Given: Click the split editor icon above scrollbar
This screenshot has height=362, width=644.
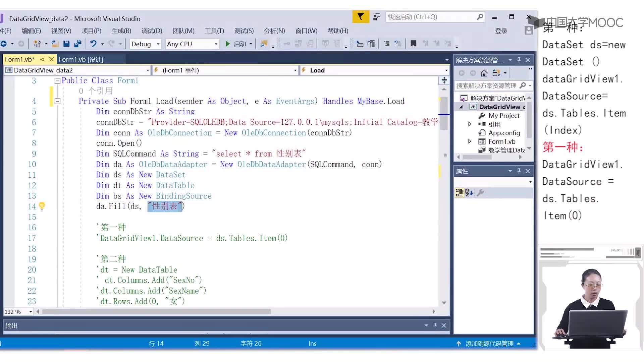Looking at the screenshot, I should [x=444, y=80].
